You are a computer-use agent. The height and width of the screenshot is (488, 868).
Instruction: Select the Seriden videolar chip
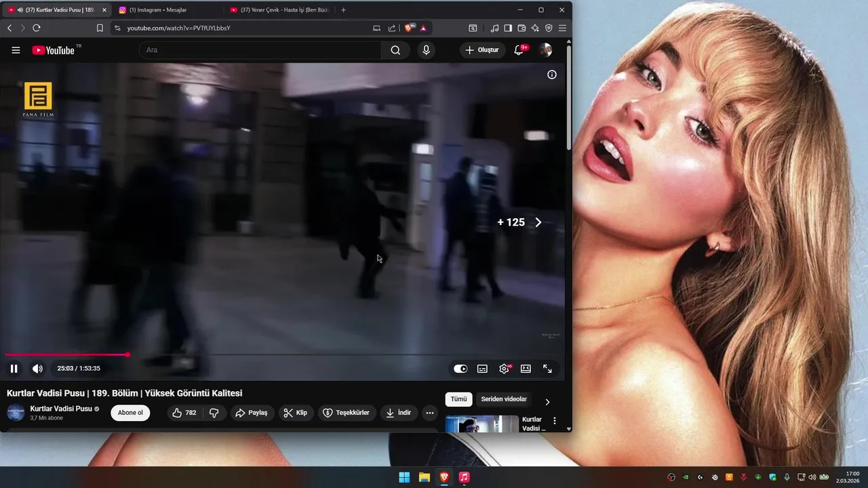[x=504, y=399]
